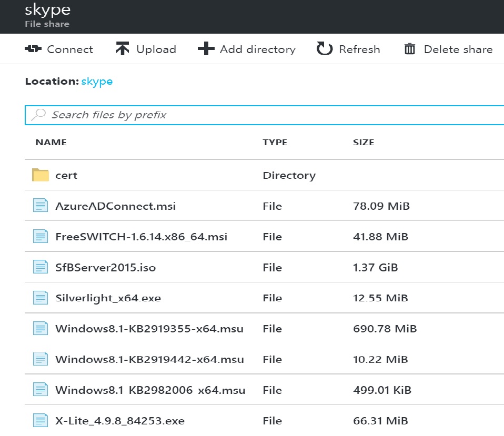Click file icon beside Windows8.1 KB2982006 x64.msu
Screen dimensions: 504x436
click(x=41, y=390)
